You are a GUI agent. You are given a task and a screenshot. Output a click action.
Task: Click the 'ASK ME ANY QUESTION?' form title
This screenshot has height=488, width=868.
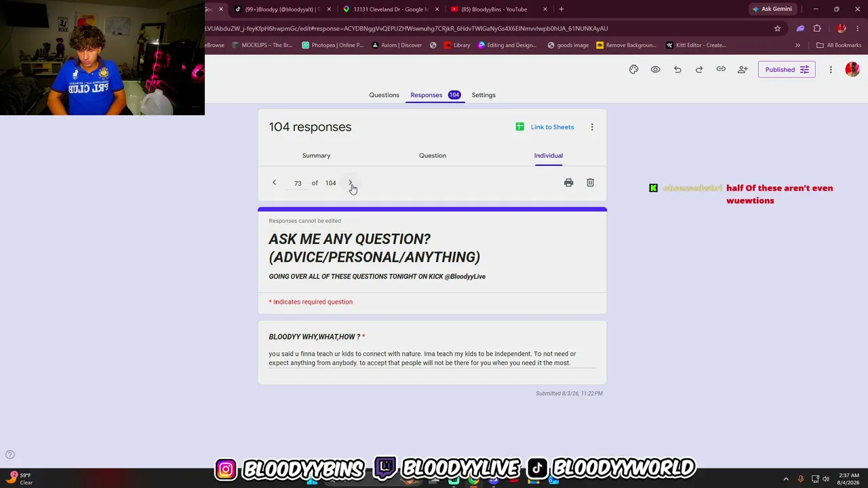pos(374,248)
